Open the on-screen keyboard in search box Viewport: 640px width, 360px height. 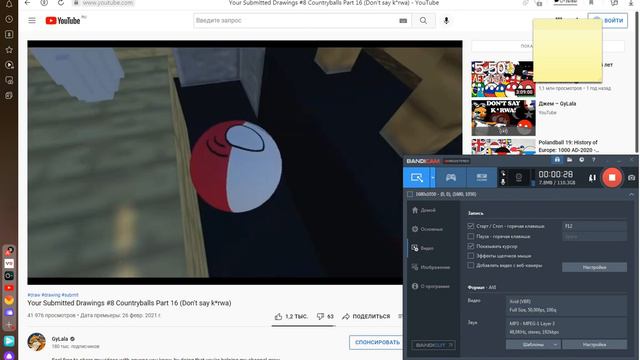pos(403,21)
